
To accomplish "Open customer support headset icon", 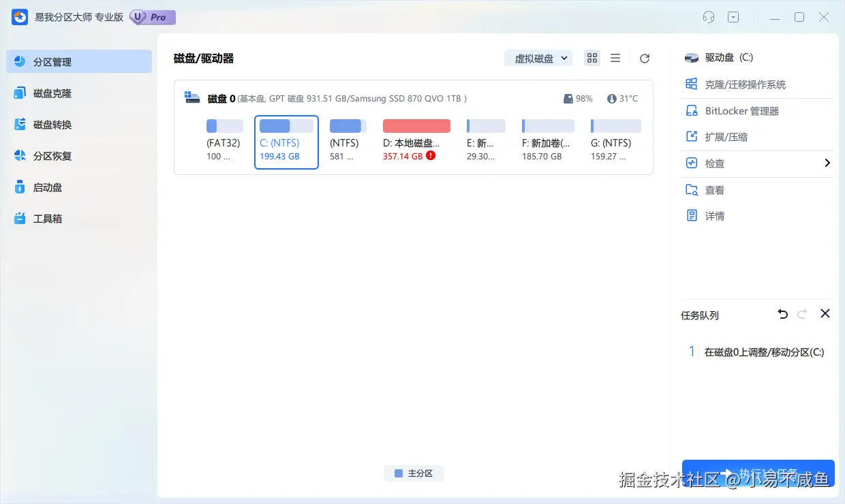I will pyautogui.click(x=709, y=17).
